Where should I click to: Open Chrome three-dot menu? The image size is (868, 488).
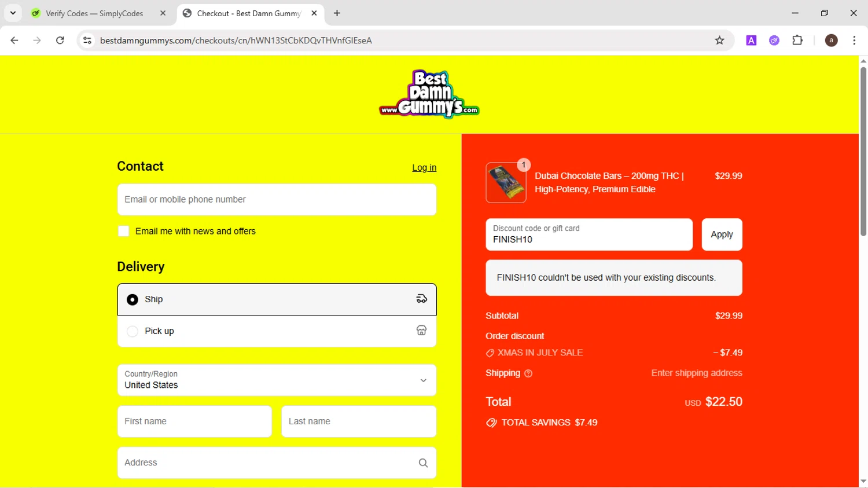point(854,41)
